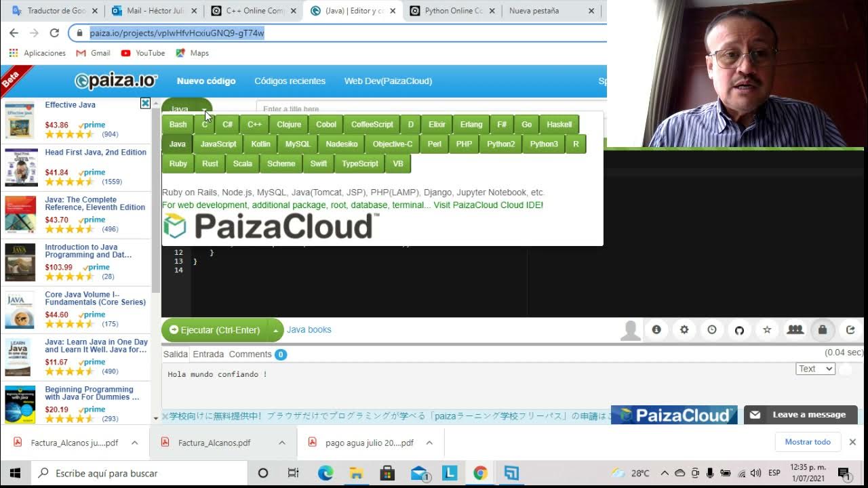Open the notification center icon

(844, 473)
